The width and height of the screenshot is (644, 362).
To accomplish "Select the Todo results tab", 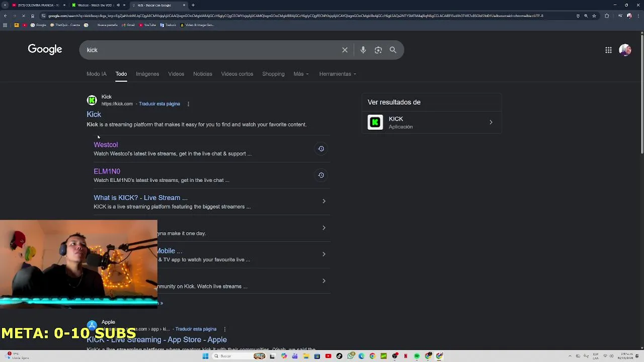I will click(x=121, y=74).
